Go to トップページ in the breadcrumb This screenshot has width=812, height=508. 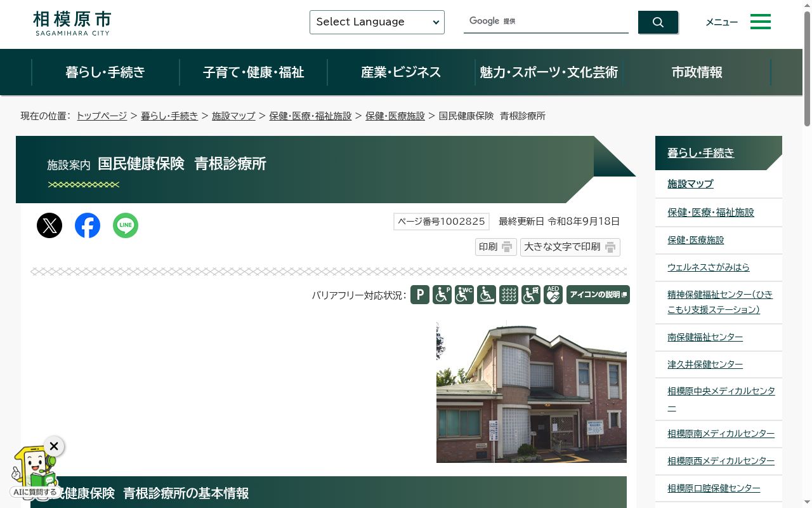101,116
